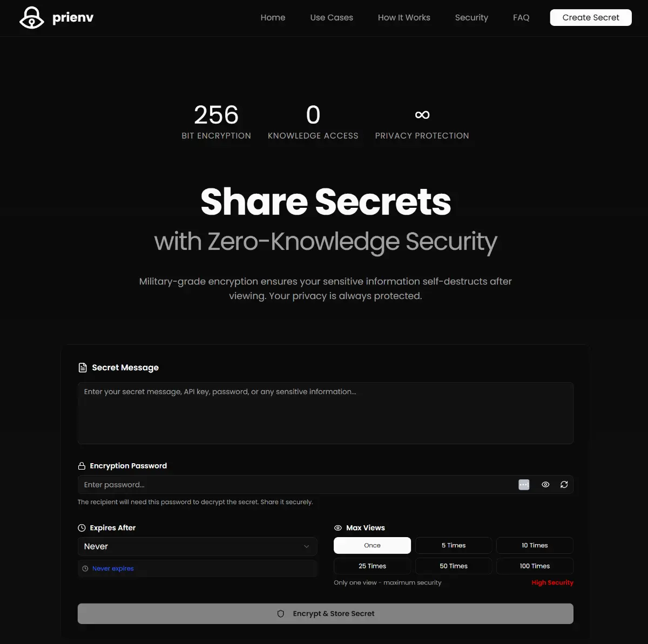Click the prienv padlock logo icon

31,18
